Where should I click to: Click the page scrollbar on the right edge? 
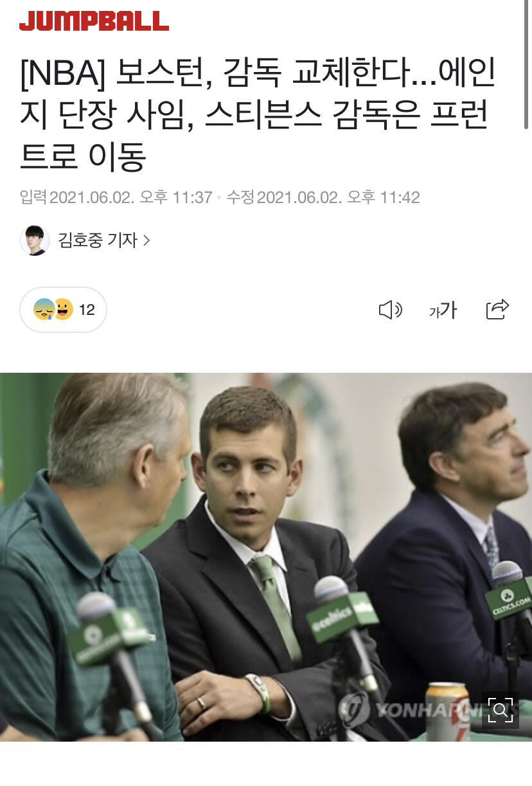527,64
